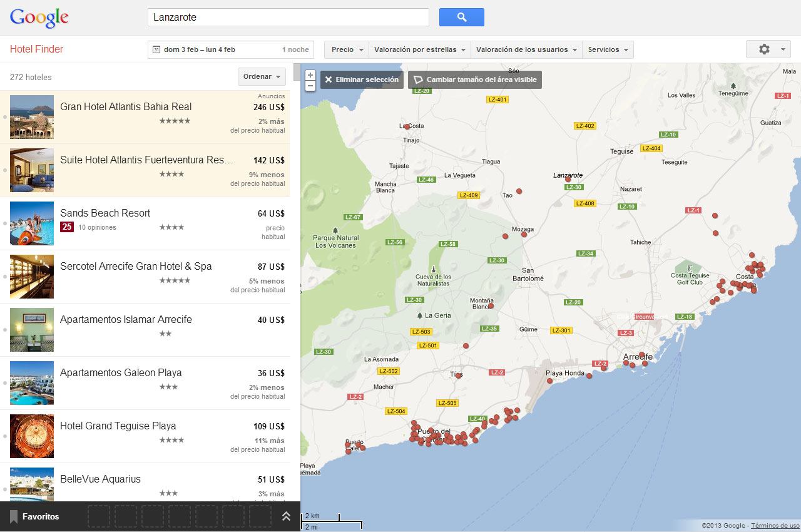The width and height of the screenshot is (801, 532).
Task: Click the Lanzarote search input field
Action: [288, 17]
